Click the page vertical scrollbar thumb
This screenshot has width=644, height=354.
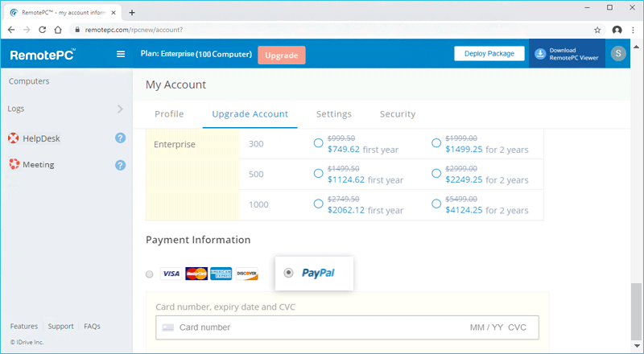click(x=636, y=311)
